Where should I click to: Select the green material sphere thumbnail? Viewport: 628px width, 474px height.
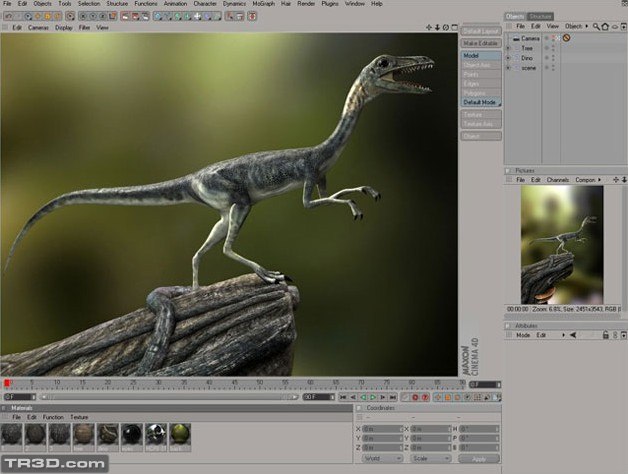click(180, 434)
